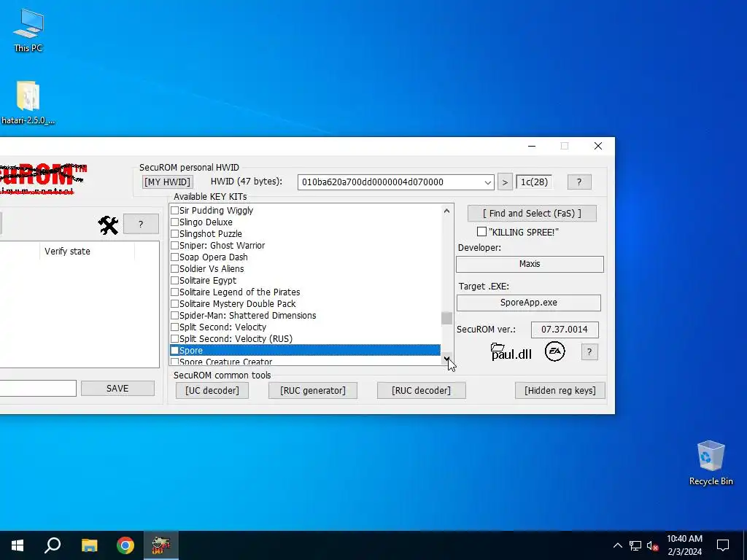Click the SporeApp.exe target button
747x560 pixels.
pyautogui.click(x=529, y=303)
